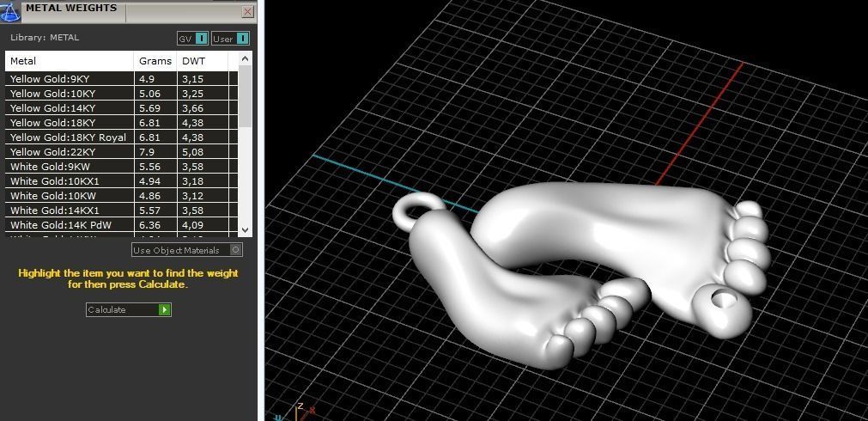Image resolution: width=868 pixels, height=421 pixels.
Task: Select the Yellow Gold:14KY row
Action: click(x=121, y=108)
